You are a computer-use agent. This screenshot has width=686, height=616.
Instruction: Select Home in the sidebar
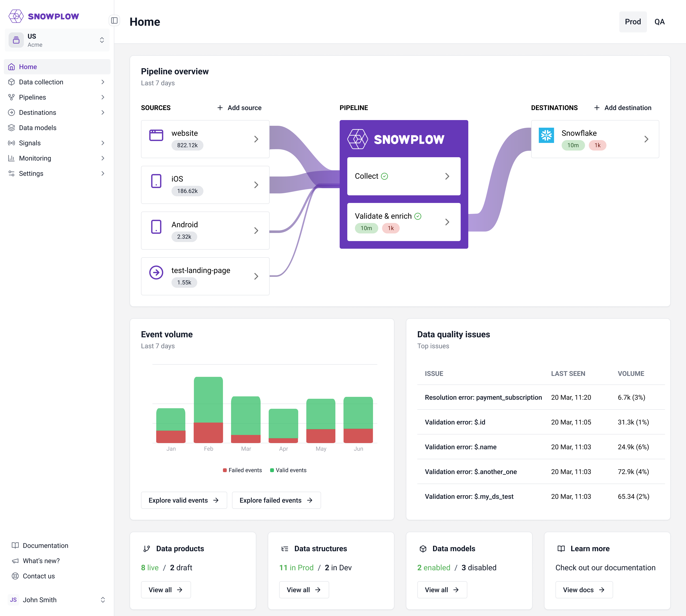click(57, 67)
